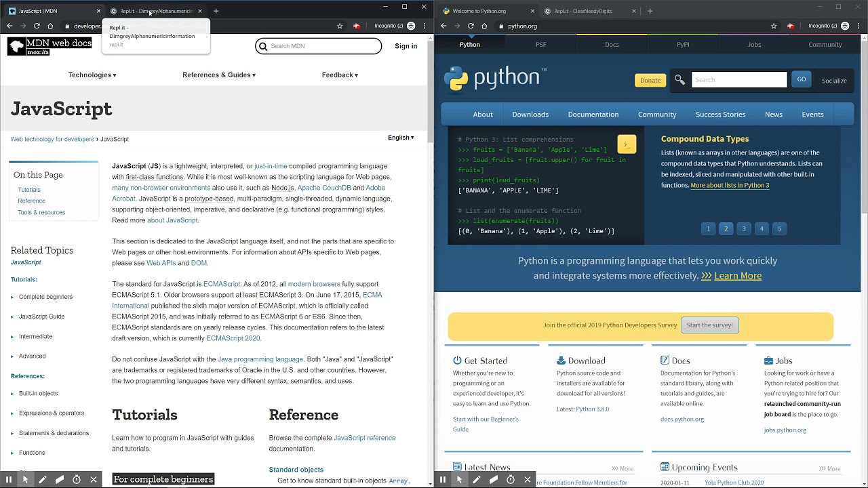Select cursor tool in left recorder toolbar
Screen dimensions: 868x488
tap(26, 479)
